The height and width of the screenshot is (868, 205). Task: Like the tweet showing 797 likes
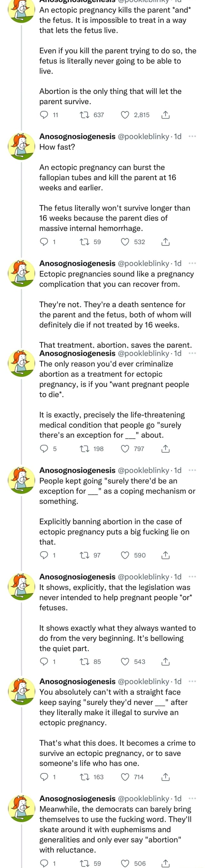(x=125, y=448)
